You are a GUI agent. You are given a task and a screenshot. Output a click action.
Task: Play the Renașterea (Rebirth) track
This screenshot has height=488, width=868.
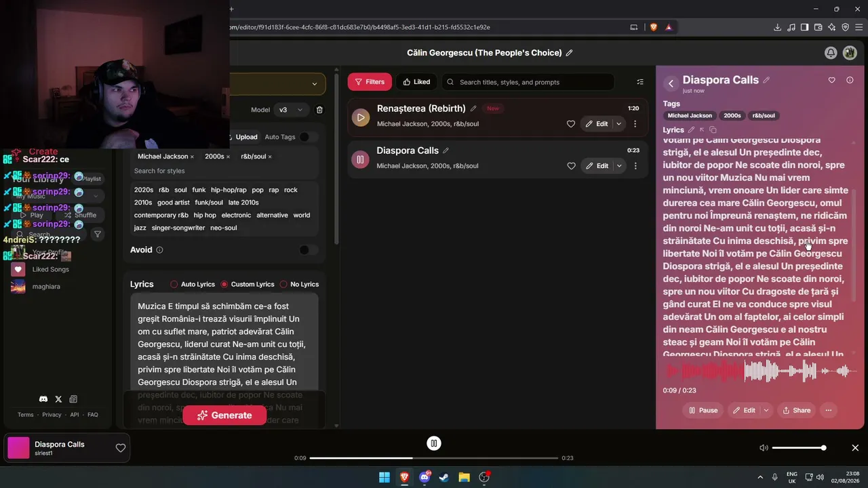click(360, 117)
